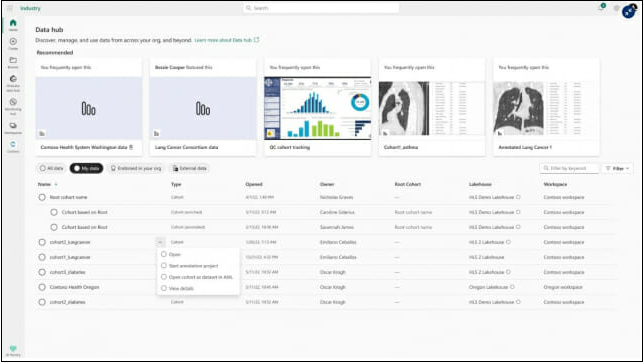
Task: Sort by the Owner column header
Action: click(327, 184)
